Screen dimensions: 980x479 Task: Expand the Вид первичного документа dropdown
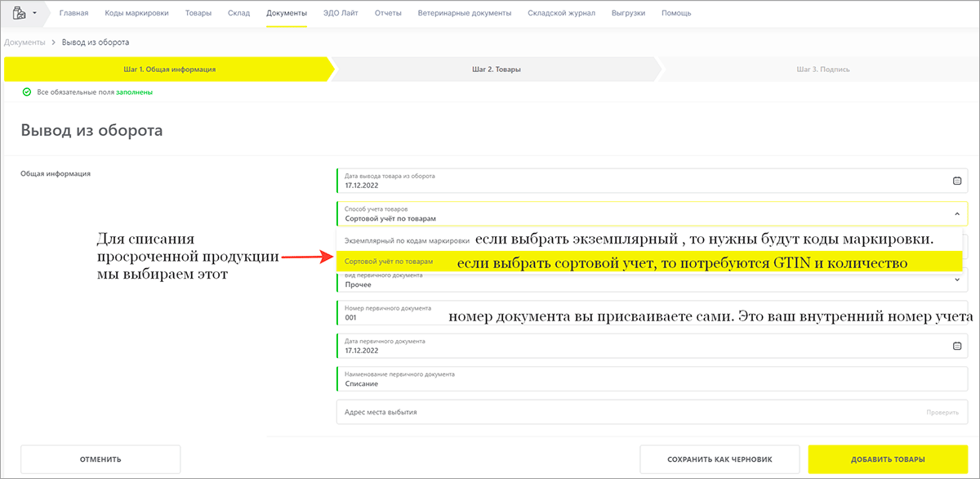click(x=956, y=280)
